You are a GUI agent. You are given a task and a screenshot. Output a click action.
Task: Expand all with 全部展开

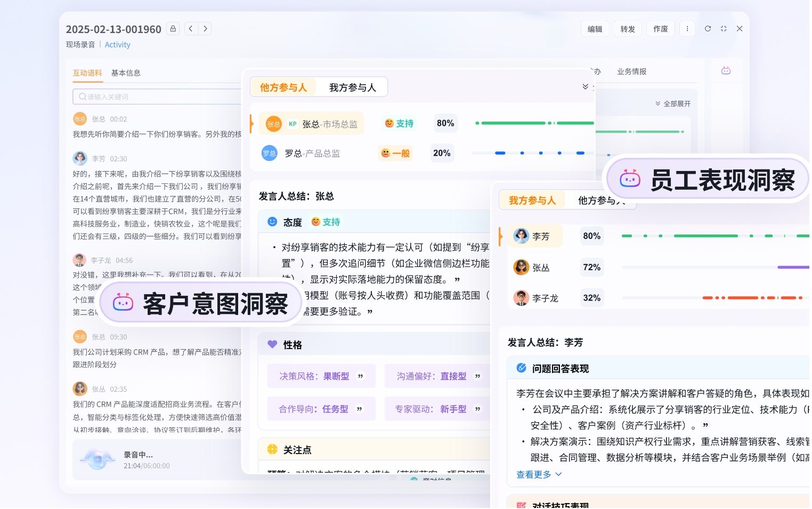click(673, 103)
